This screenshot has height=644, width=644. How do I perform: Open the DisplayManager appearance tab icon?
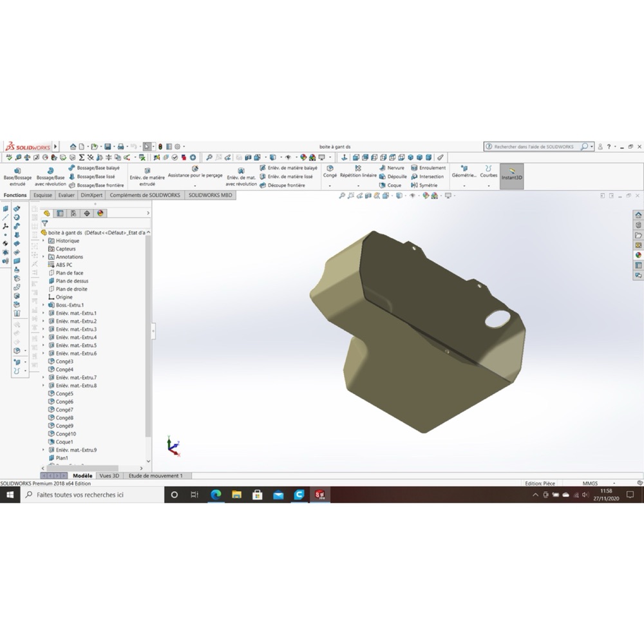[x=100, y=213]
